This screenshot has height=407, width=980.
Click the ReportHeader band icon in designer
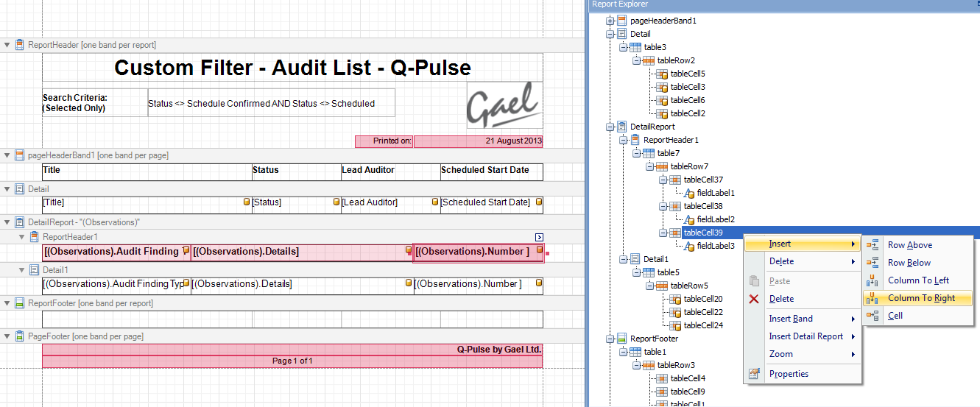(x=20, y=45)
